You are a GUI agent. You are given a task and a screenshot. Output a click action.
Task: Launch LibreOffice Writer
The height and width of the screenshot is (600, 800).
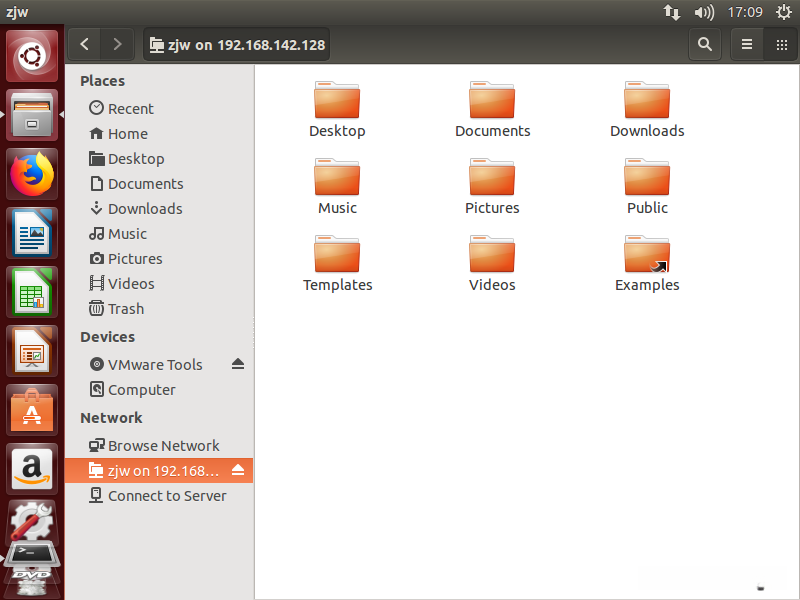[x=32, y=233]
